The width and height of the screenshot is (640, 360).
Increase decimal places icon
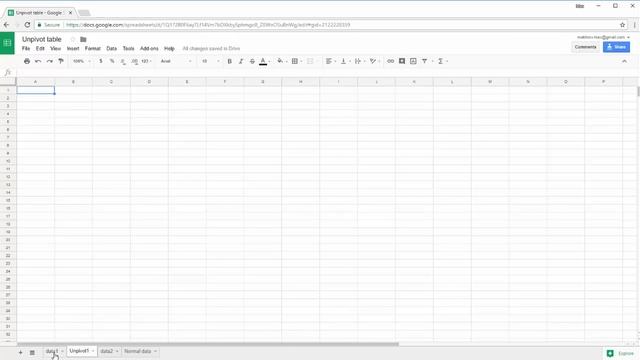pos(134,61)
